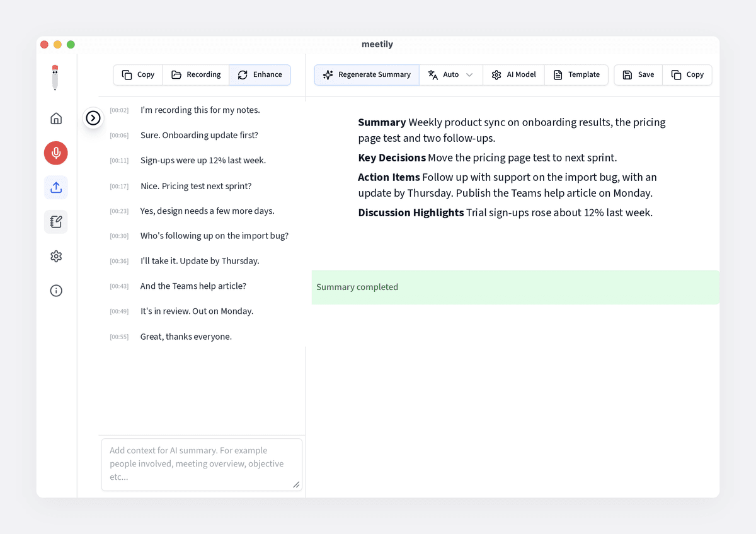Copy the transcript
Screen dimensions: 756x534
(x=138, y=74)
